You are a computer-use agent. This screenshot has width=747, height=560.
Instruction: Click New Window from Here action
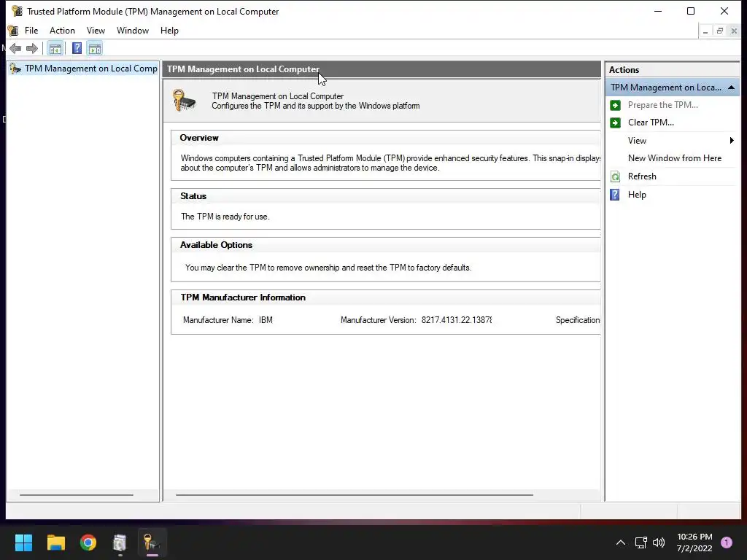coord(675,158)
